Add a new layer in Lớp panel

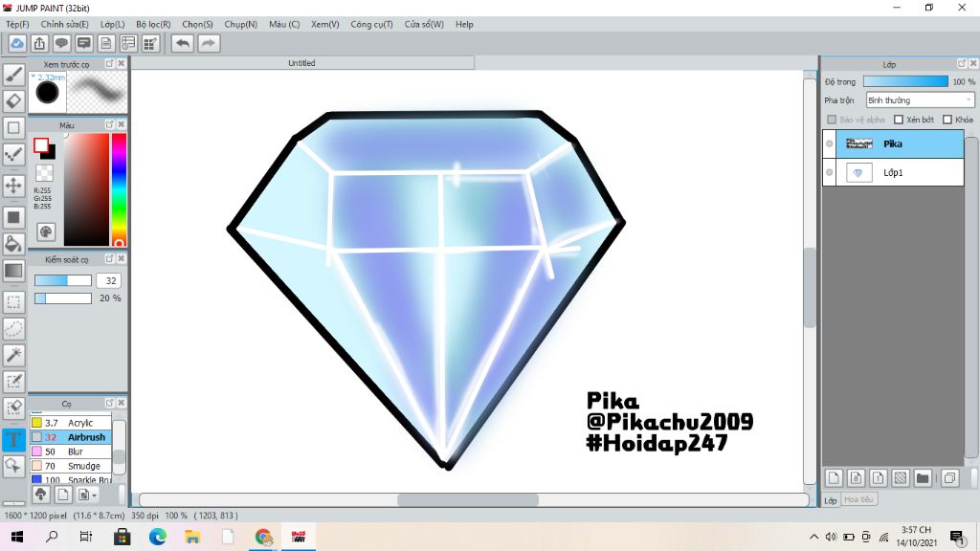click(x=834, y=478)
